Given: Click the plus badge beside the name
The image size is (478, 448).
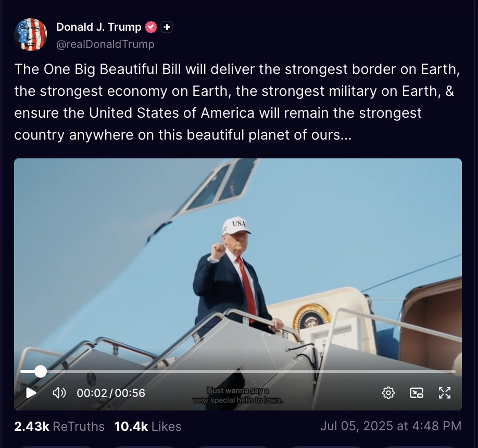Looking at the screenshot, I should pos(167,27).
